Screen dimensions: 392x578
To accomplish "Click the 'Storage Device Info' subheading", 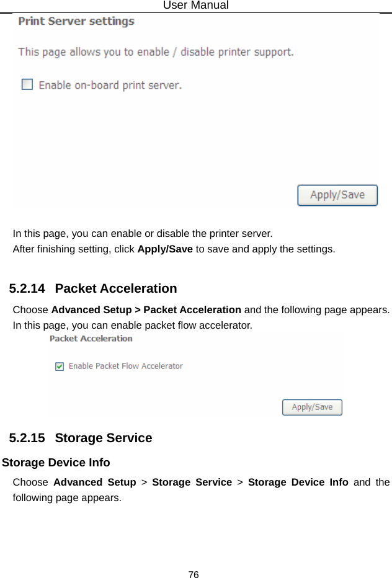I will pyautogui.click(x=56, y=463).
